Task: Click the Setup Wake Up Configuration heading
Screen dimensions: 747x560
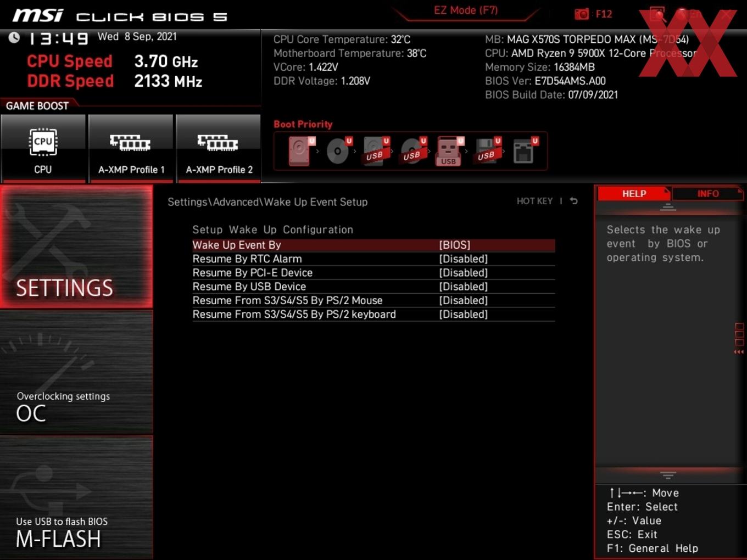Action: pyautogui.click(x=272, y=229)
